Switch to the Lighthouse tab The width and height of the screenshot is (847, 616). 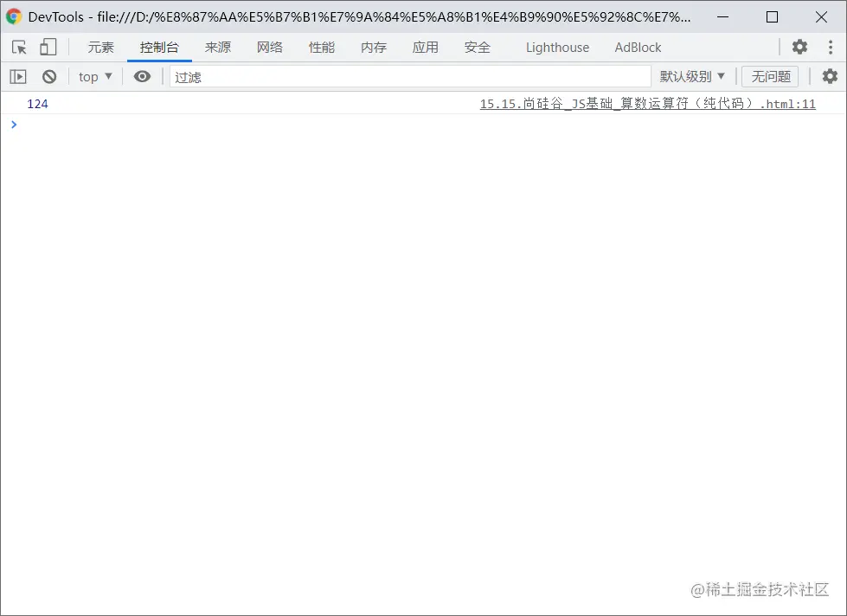point(557,48)
